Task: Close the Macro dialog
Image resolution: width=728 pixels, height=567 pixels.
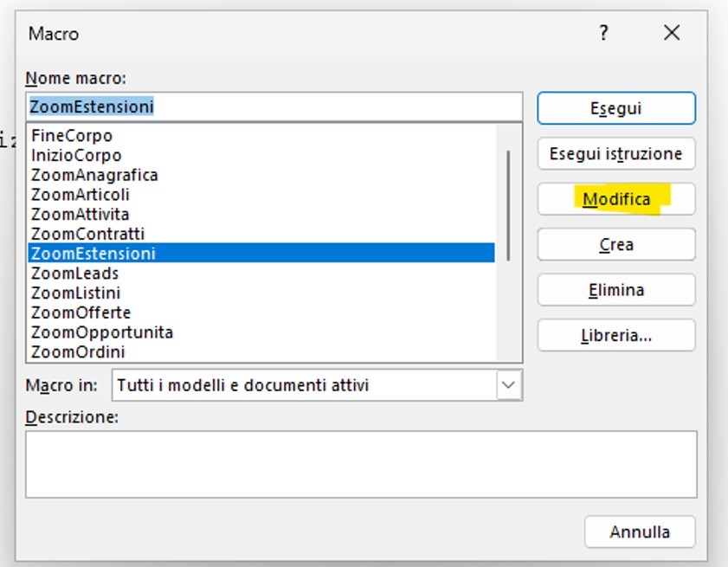Action: coord(672,34)
